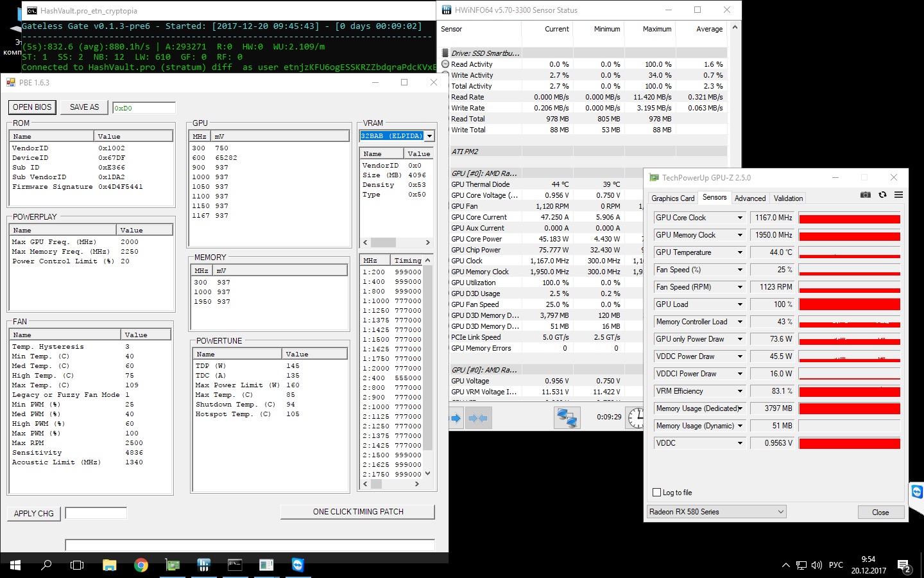Click the GPU-Z title bar card icon
This screenshot has width=924, height=578.
654,178
